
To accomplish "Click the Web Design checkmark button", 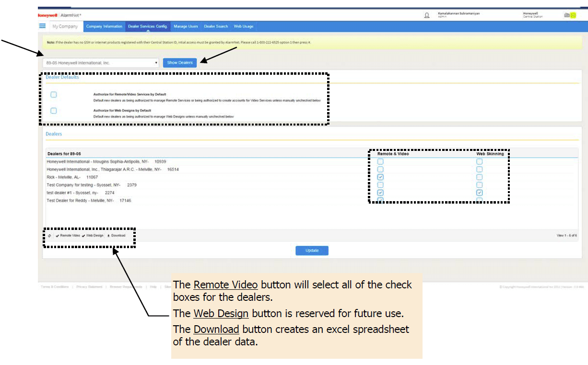I will click(93, 236).
